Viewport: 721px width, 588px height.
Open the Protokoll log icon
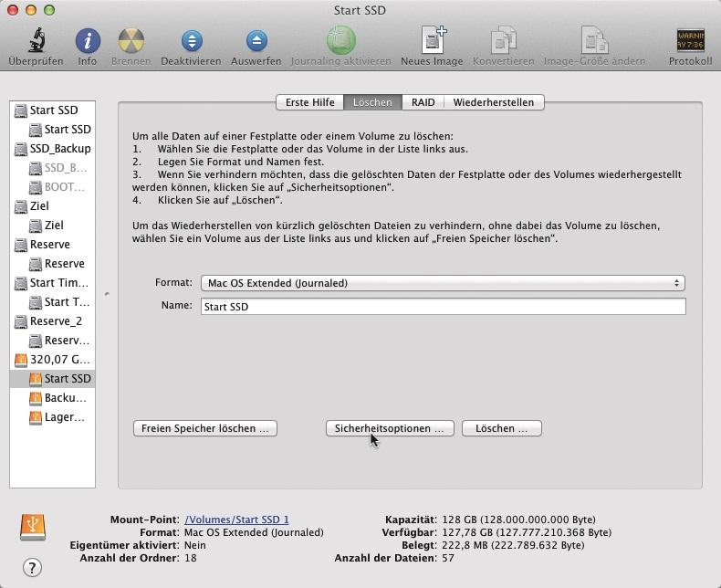pos(690,40)
